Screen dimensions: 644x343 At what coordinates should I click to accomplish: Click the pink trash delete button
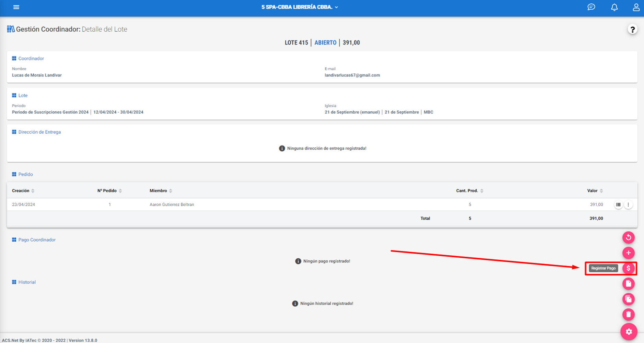(x=628, y=314)
